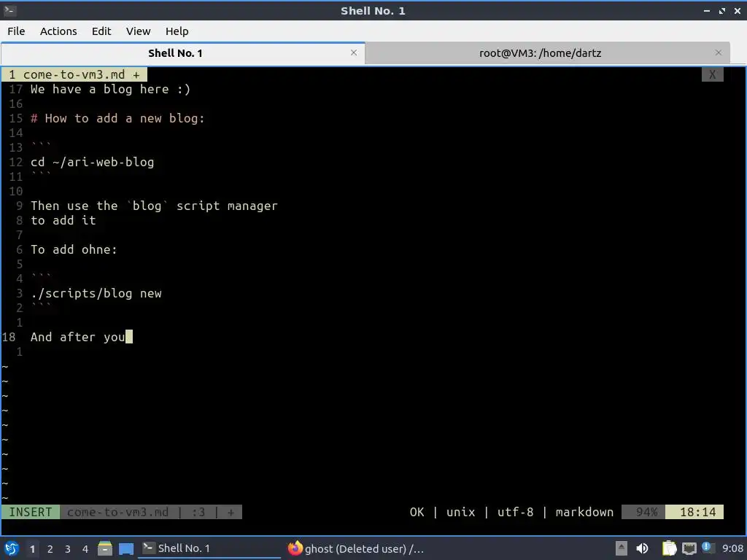747x560 pixels.
Task: Click the INSERT mode indicator in the status line
Action: click(31, 512)
